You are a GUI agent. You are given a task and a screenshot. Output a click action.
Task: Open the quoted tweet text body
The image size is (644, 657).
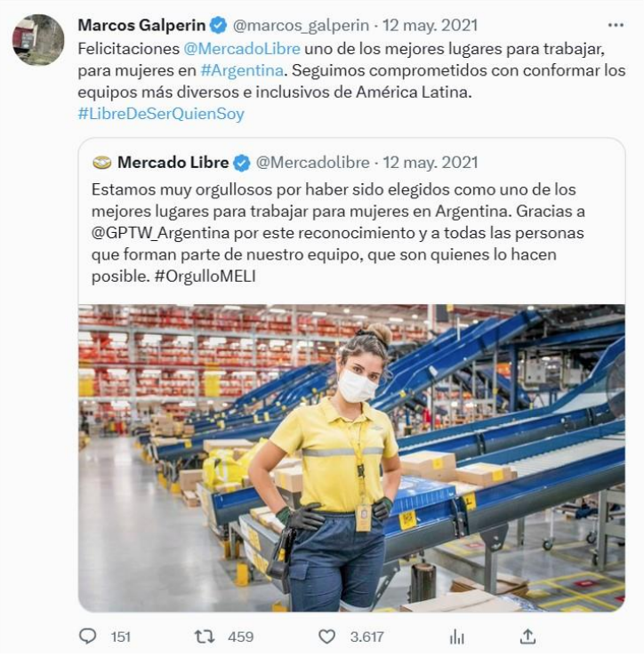pos(338,233)
